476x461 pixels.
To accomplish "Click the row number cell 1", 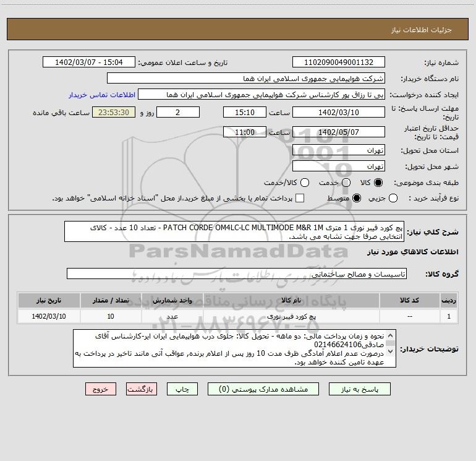I will [449, 316].
